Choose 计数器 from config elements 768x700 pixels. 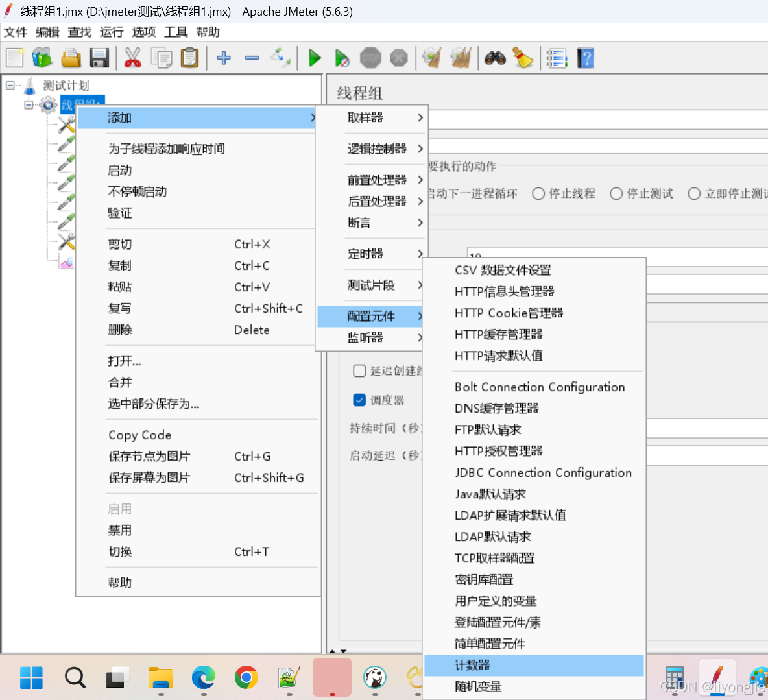tap(534, 665)
